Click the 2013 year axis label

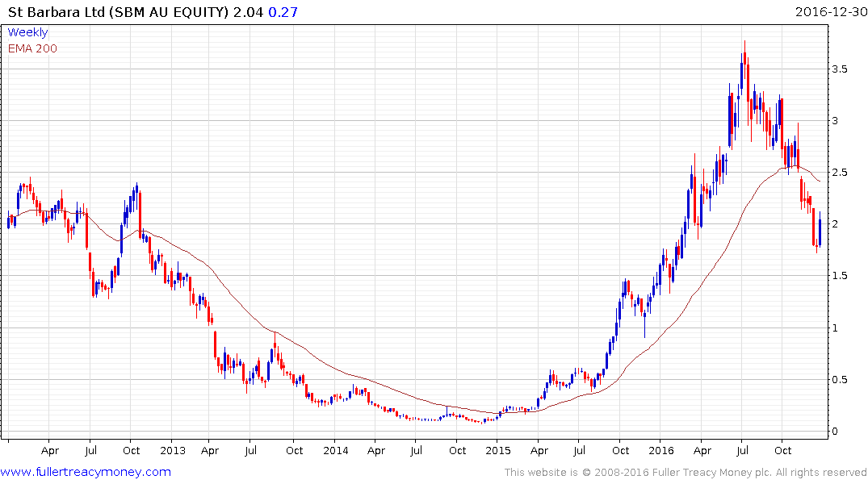(173, 451)
